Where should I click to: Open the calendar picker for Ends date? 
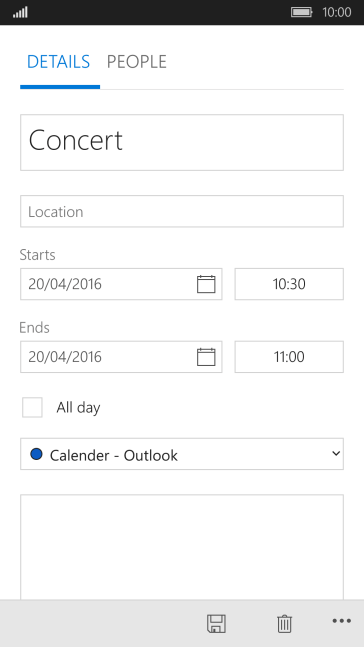(x=206, y=357)
